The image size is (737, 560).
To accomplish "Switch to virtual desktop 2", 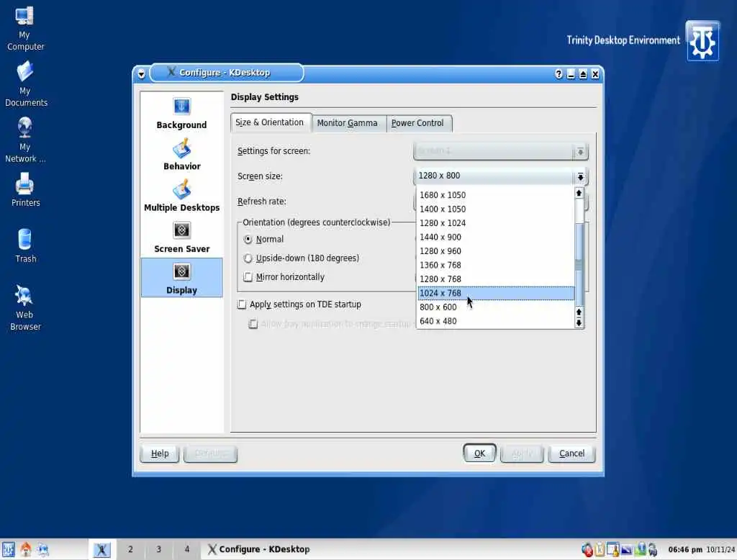I will point(130,549).
